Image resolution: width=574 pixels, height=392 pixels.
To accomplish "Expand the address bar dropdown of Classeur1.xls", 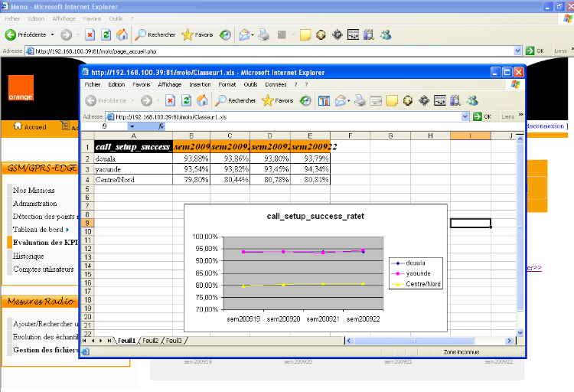I will pyautogui.click(x=466, y=116).
